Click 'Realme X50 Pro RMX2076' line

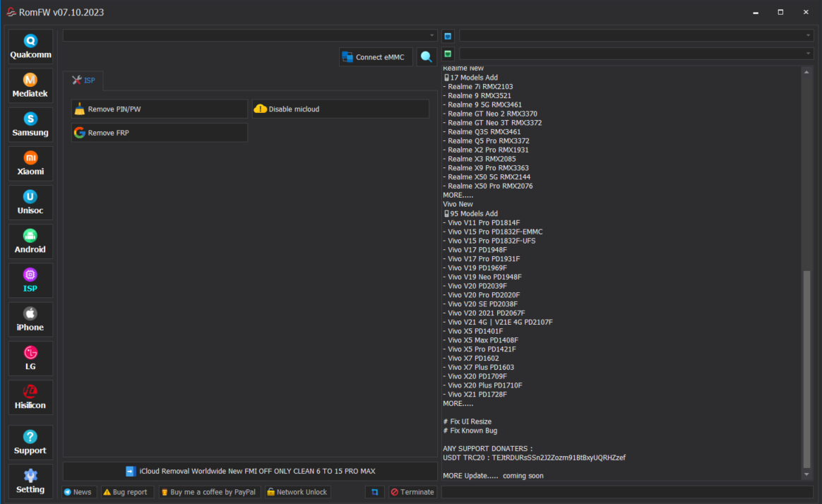pyautogui.click(x=487, y=186)
